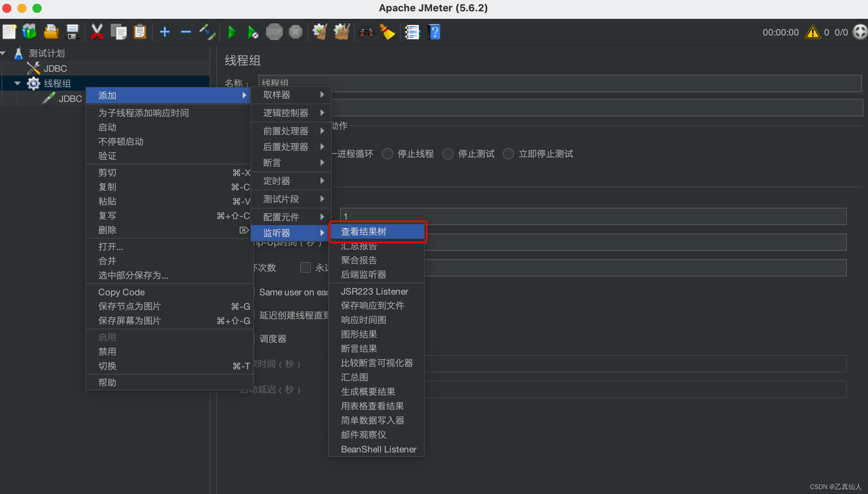Viewport: 868px width, 494px height.
Task: Collapse the 测试计划 tree node
Action: point(3,53)
